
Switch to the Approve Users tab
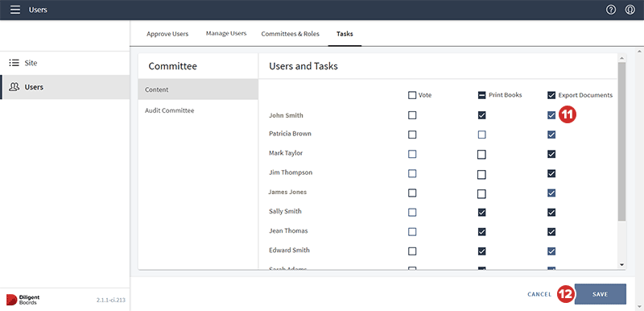click(167, 34)
